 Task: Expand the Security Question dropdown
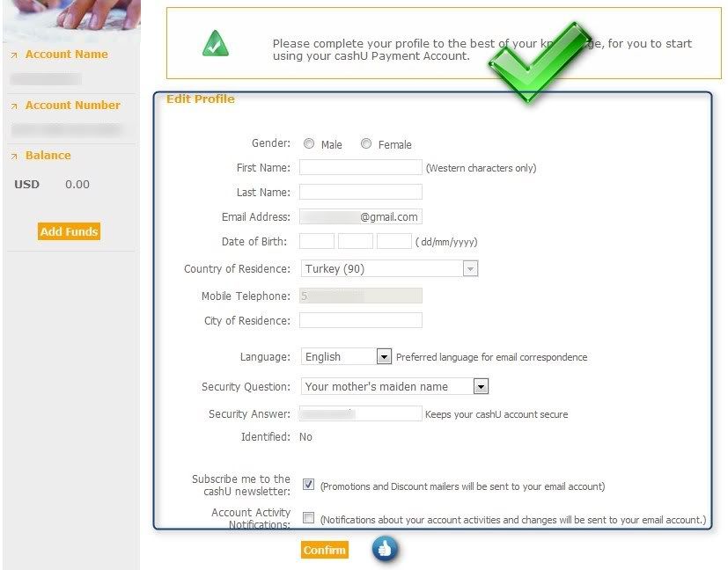tap(394, 386)
